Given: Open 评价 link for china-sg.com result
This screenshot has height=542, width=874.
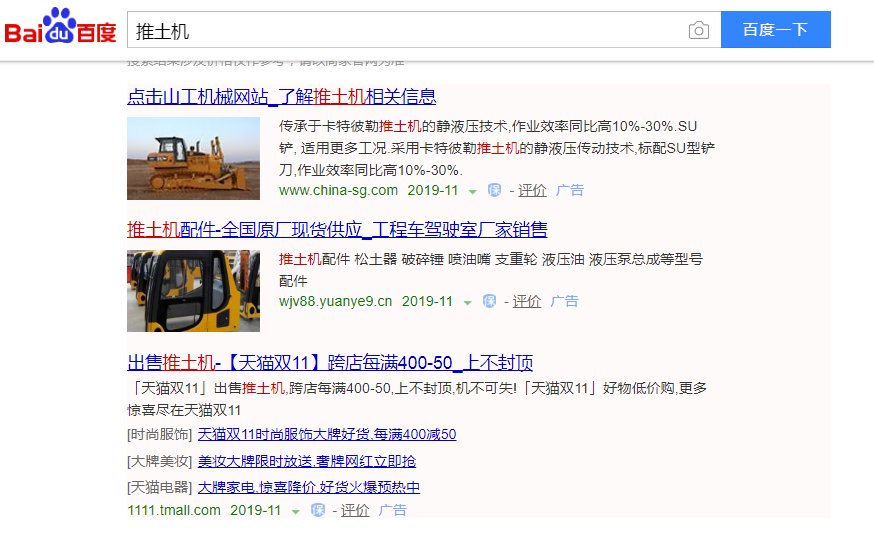Looking at the screenshot, I should (532, 191).
